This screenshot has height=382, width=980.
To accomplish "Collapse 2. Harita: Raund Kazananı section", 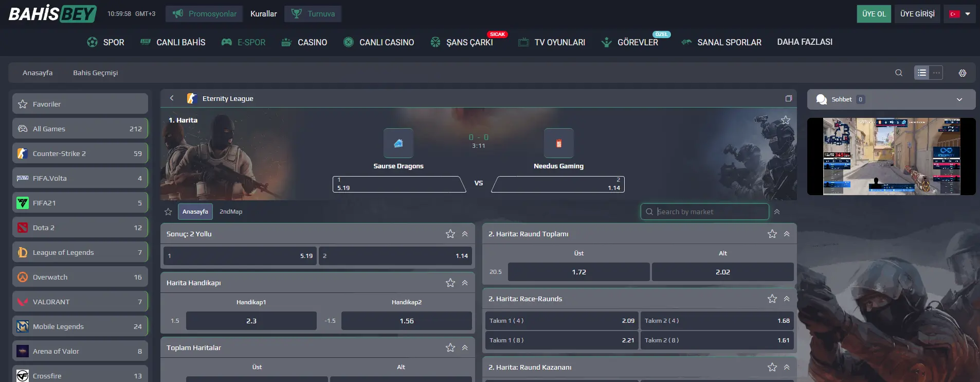I will point(787,367).
